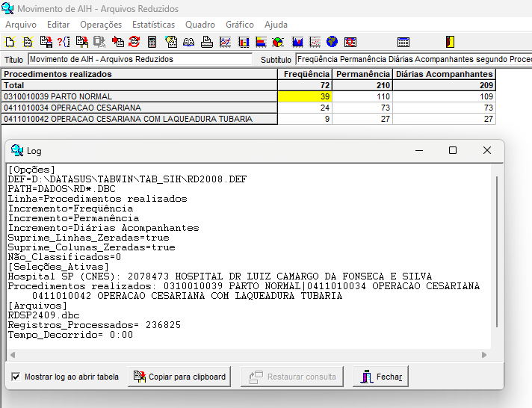Open the calculator tool

click(x=152, y=42)
